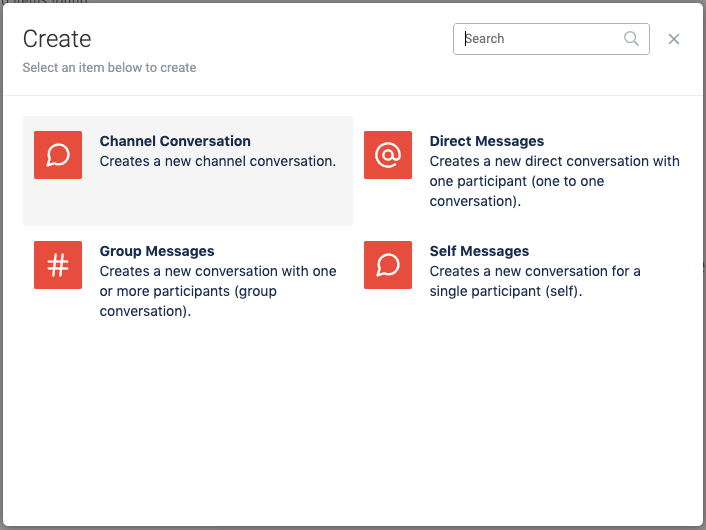This screenshot has width=706, height=530.
Task: Choose the Self Messages title
Action: 479,251
